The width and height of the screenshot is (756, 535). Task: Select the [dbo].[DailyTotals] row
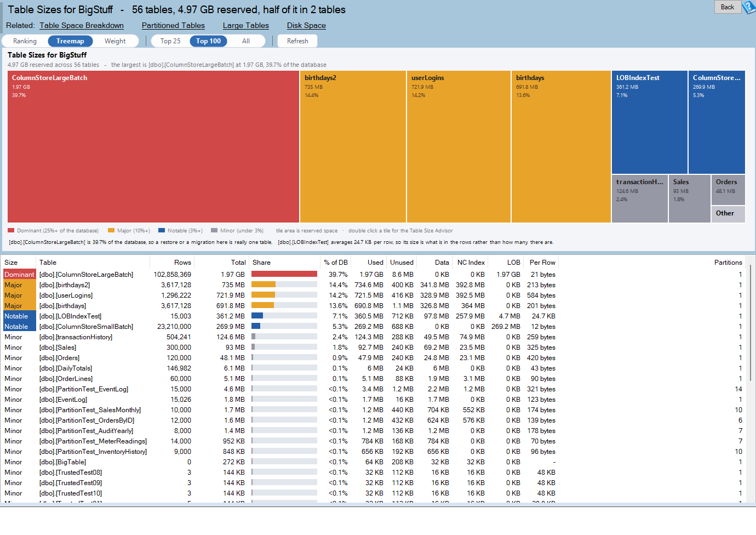tap(374, 368)
